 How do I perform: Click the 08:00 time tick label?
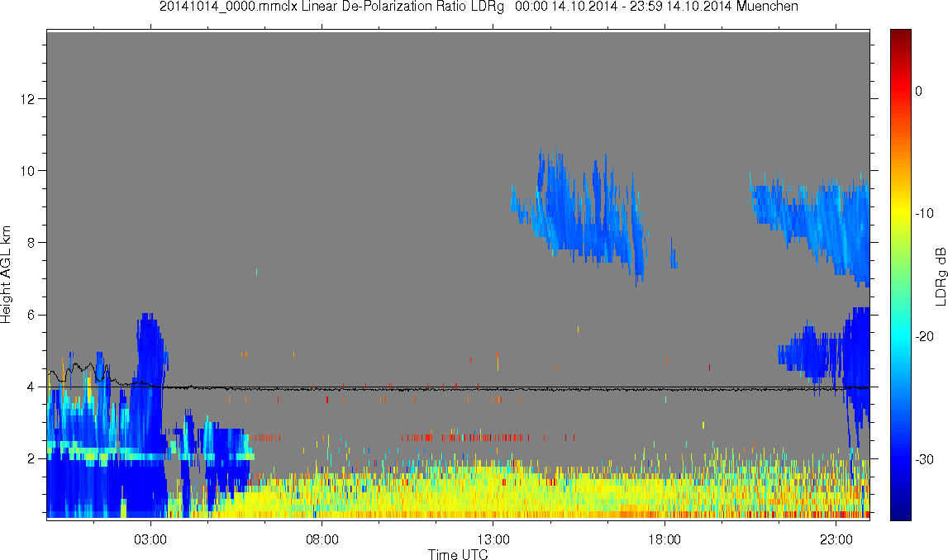(322, 539)
